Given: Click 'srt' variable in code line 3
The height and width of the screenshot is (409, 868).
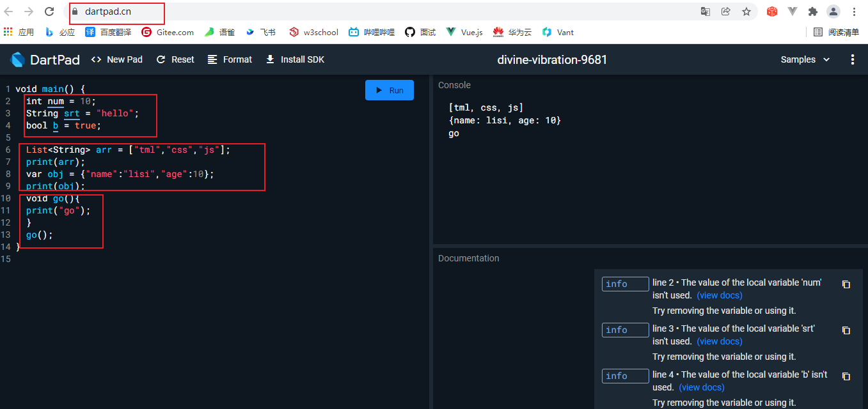Looking at the screenshot, I should pyautogui.click(x=72, y=113).
